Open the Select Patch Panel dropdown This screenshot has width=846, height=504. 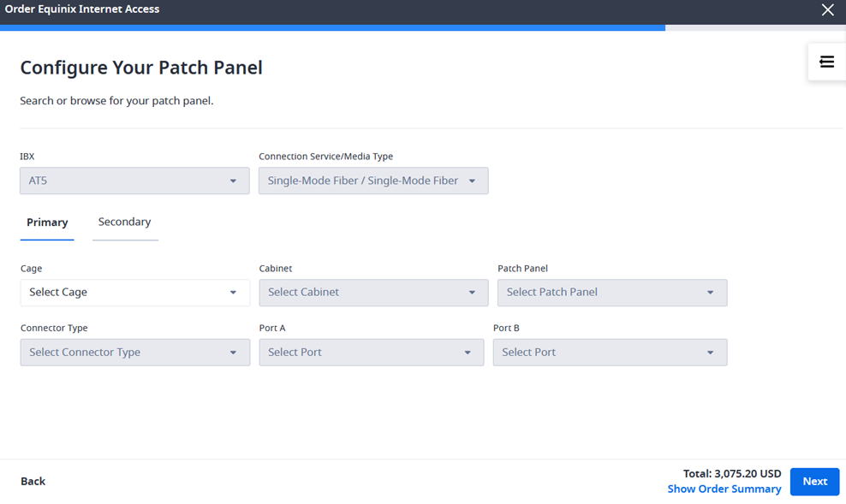pyautogui.click(x=612, y=293)
